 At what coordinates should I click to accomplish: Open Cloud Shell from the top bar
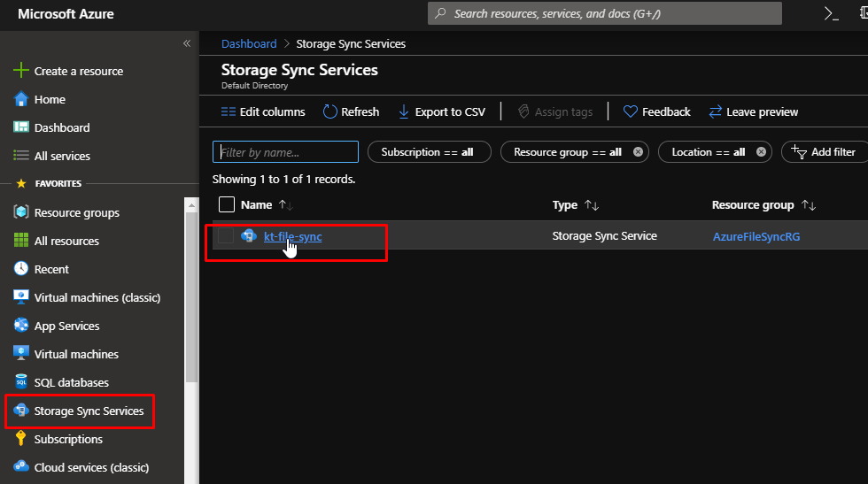click(x=831, y=13)
